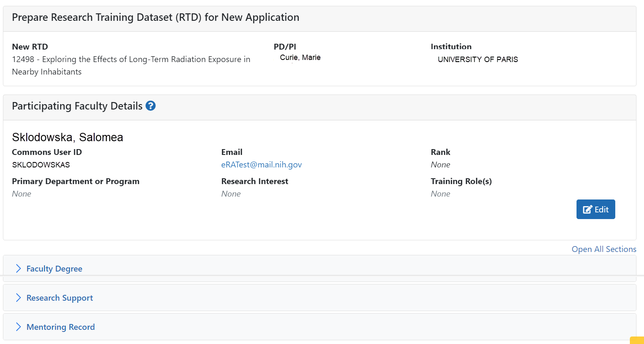Open the eRATest@mail.nih.gov email link
The width and height of the screenshot is (644, 344).
(x=261, y=165)
